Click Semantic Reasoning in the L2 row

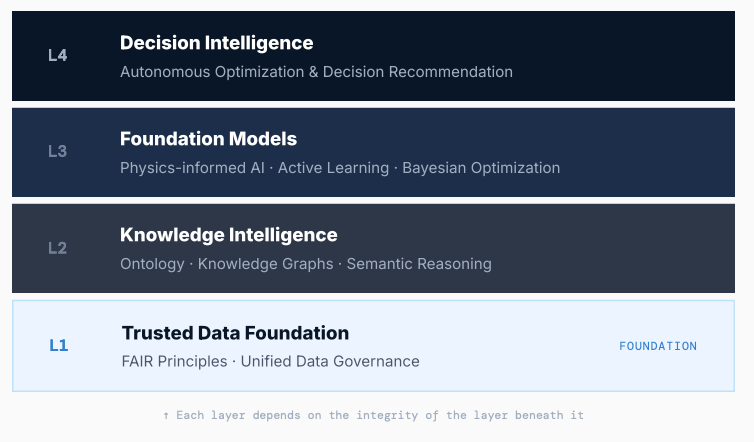tap(419, 264)
